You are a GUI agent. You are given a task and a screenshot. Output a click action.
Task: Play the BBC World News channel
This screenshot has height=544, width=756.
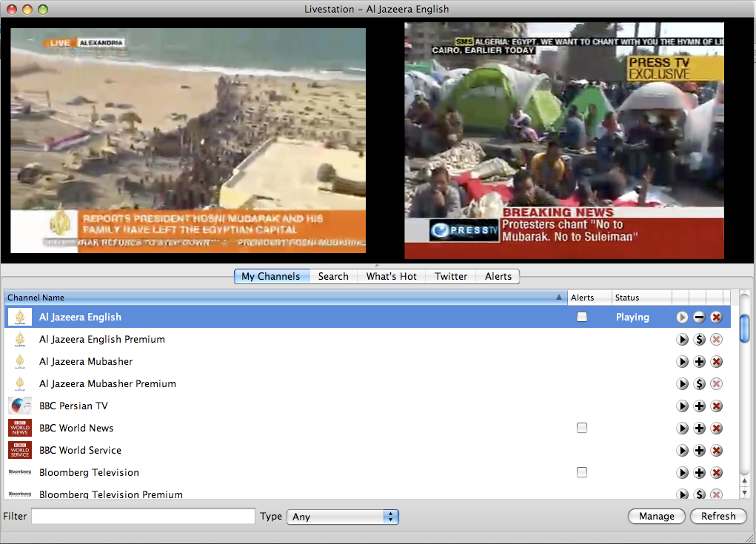pyautogui.click(x=682, y=428)
